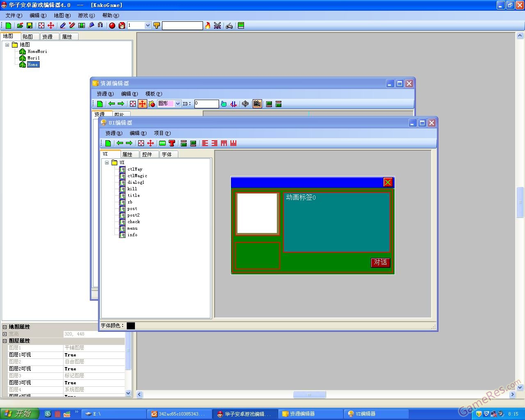
Task: Open the 游戏(G) menu
Action: (87, 15)
